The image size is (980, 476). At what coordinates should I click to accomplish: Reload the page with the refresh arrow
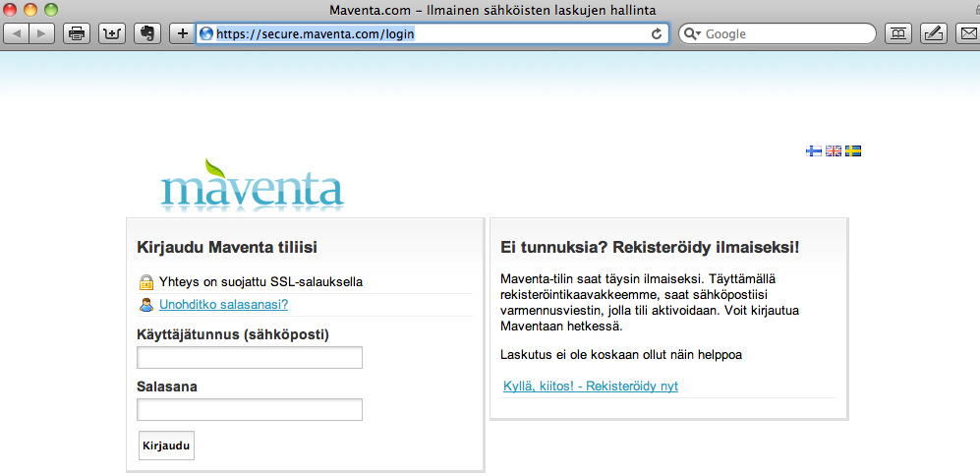coord(657,33)
